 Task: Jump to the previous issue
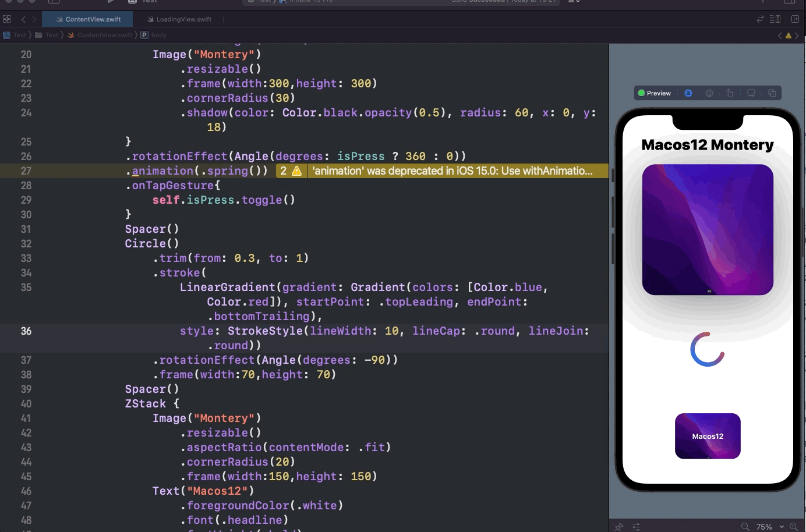click(780, 36)
